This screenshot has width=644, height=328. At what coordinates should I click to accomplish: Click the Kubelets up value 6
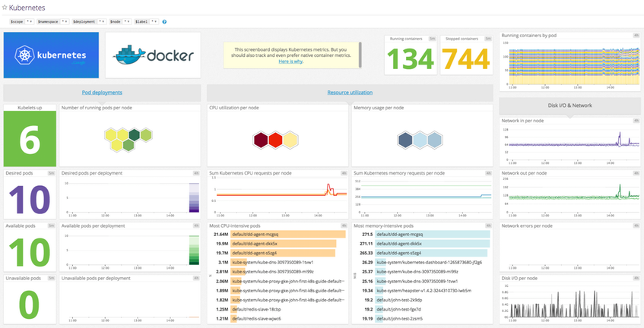click(30, 140)
